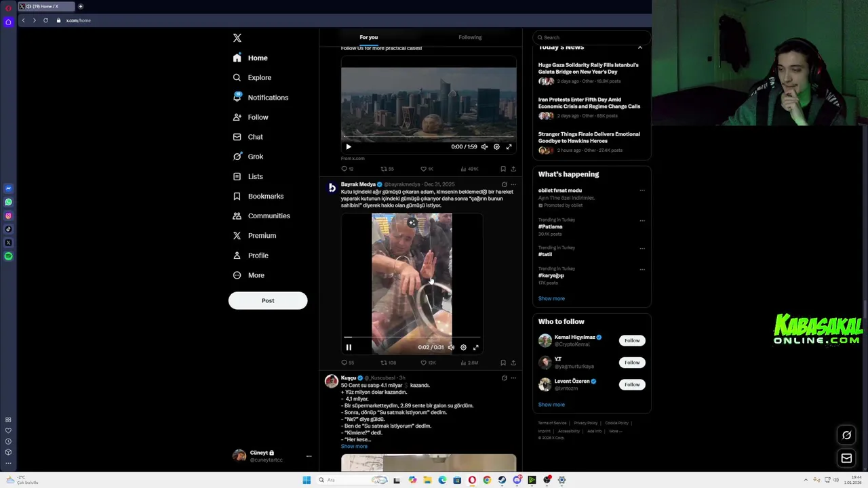
Task: Open Bayrak Medya profile avatar
Action: coord(332,188)
